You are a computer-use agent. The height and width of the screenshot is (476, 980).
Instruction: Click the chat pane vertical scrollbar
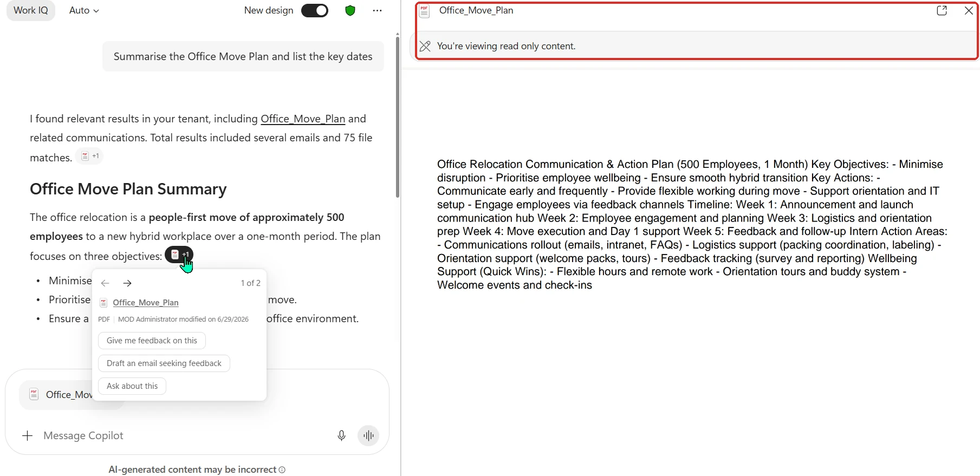click(398, 116)
